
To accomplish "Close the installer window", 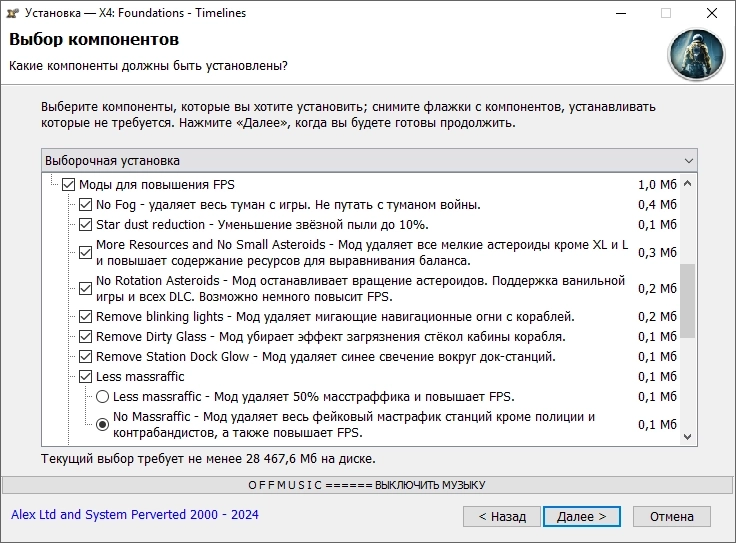I will point(712,13).
